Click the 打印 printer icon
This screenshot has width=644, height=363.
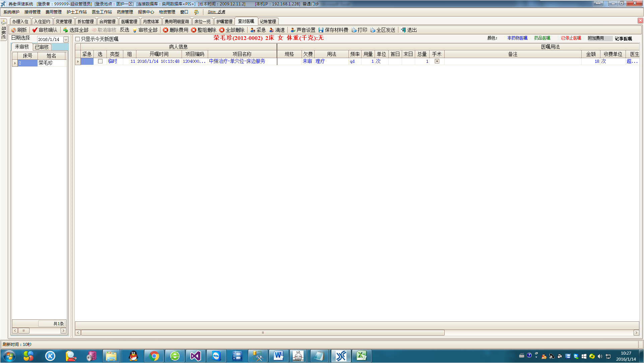[x=354, y=30]
